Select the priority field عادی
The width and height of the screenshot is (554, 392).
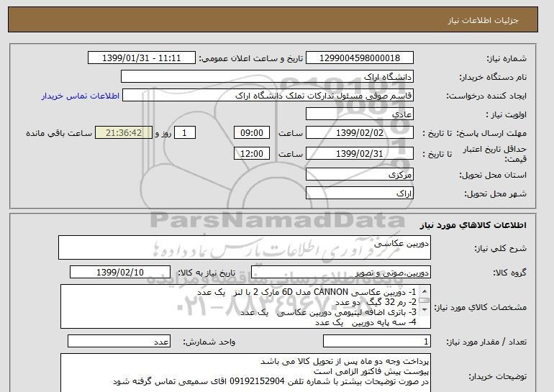[x=359, y=114]
